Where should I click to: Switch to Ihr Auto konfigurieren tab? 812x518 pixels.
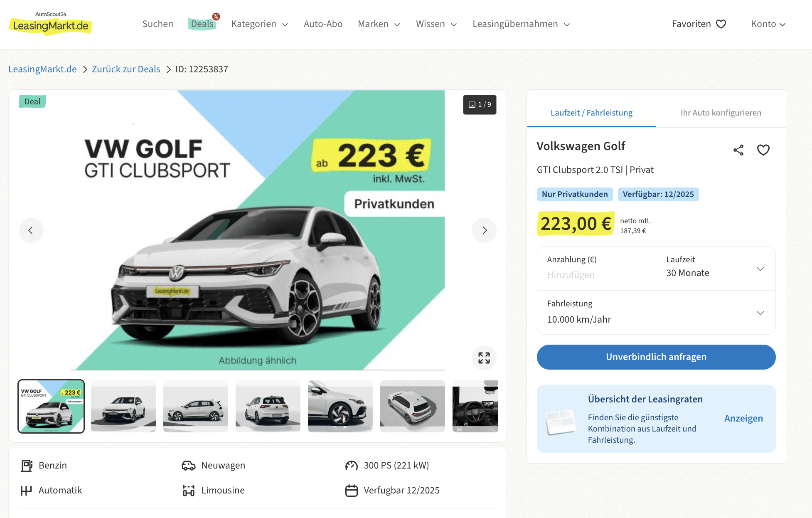pyautogui.click(x=721, y=113)
